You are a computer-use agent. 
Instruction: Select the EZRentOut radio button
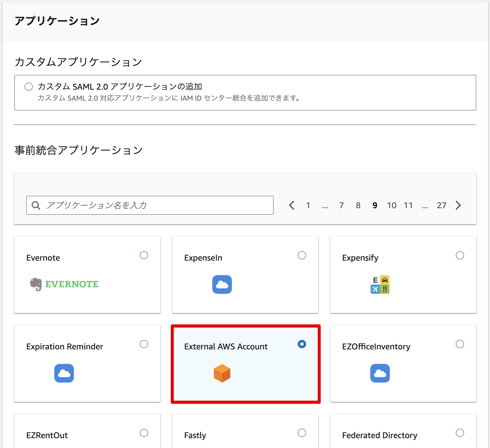tap(144, 433)
